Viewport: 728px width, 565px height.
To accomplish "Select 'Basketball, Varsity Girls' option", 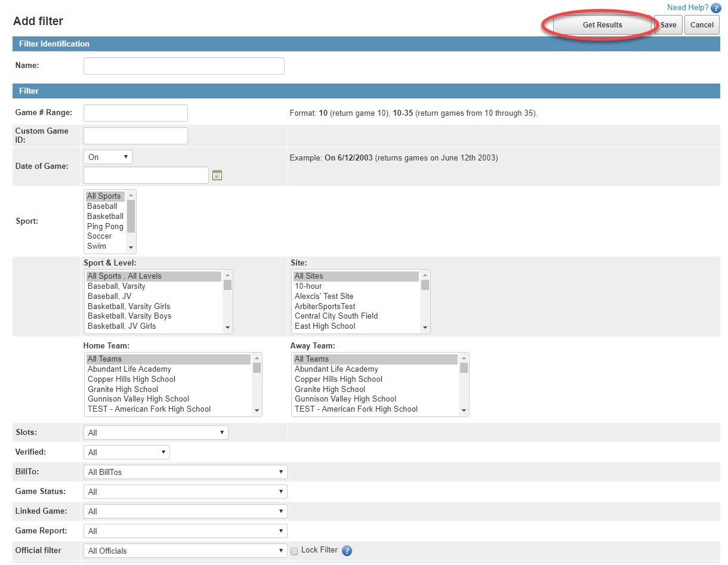I will pos(154,306).
